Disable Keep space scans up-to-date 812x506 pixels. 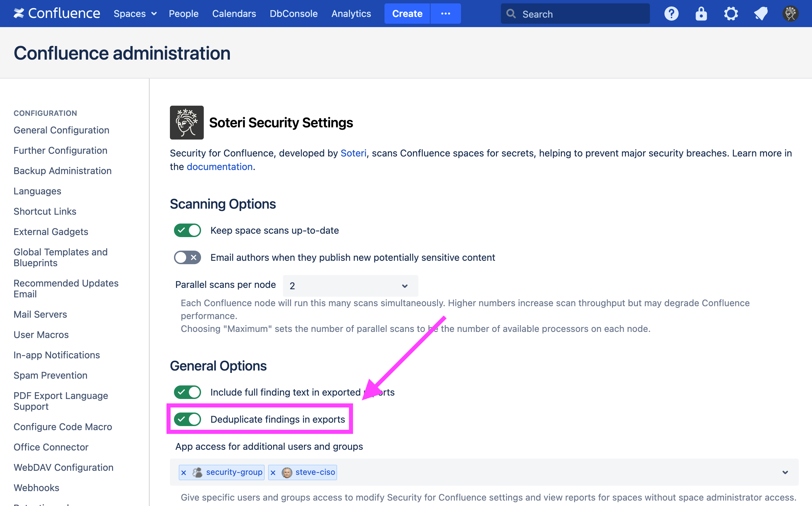(x=187, y=230)
